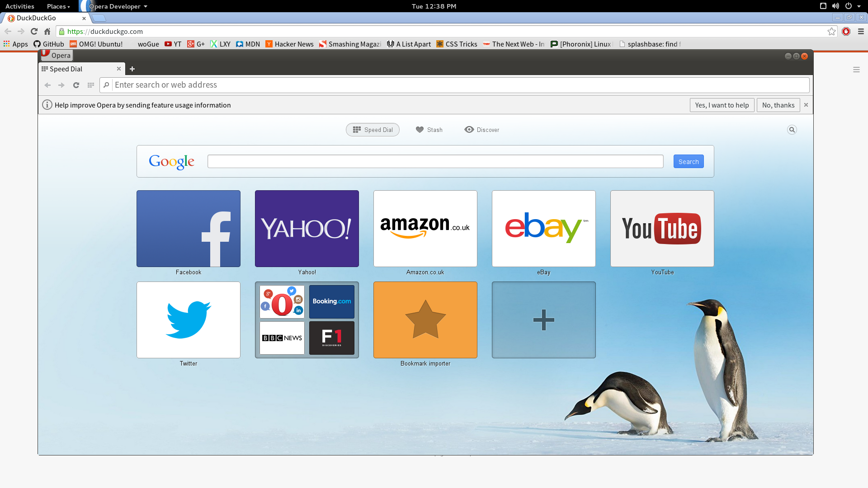Focus the Google search input box
This screenshot has width=868, height=488.
435,161
